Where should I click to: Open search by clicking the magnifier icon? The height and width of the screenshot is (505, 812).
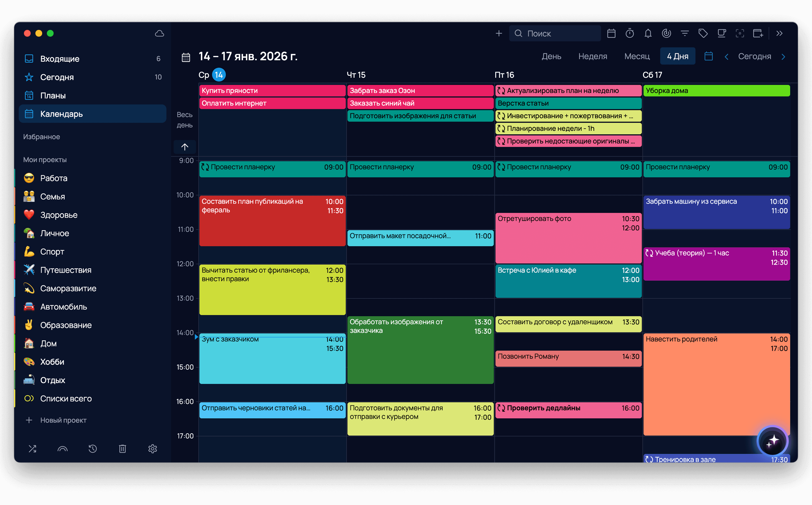(x=519, y=33)
